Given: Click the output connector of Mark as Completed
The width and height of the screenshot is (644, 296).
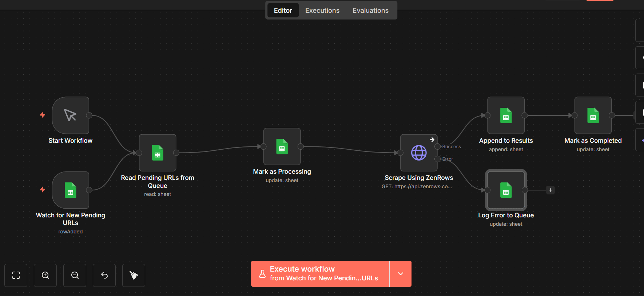Looking at the screenshot, I should 612,115.
